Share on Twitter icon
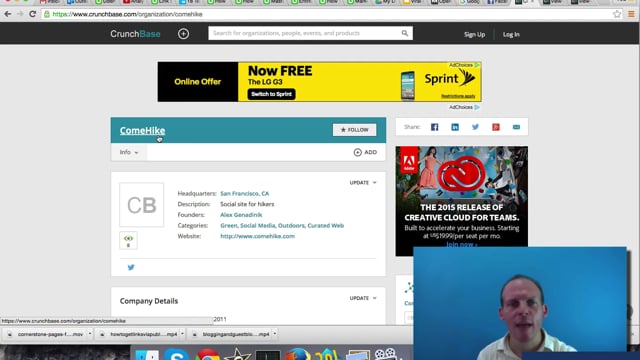Image resolution: width=640 pixels, height=360 pixels. click(x=475, y=127)
